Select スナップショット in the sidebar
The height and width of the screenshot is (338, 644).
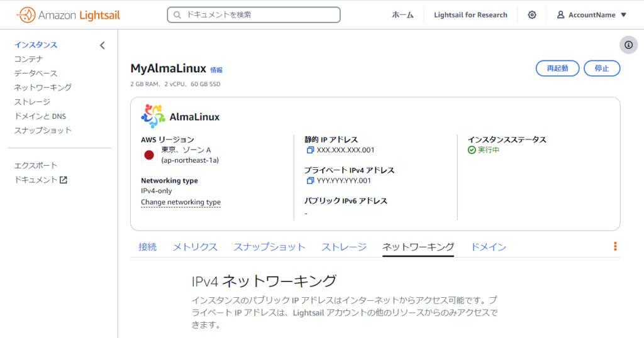click(43, 131)
